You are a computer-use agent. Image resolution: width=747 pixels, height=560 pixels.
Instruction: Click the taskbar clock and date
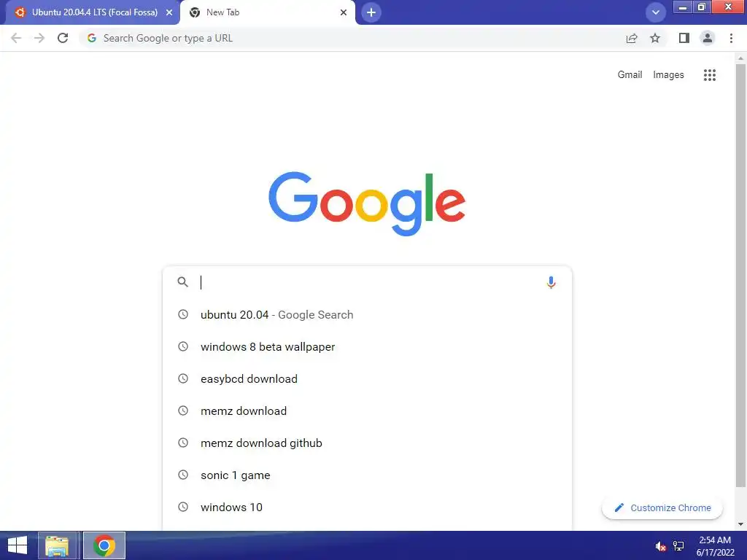pyautogui.click(x=715, y=546)
